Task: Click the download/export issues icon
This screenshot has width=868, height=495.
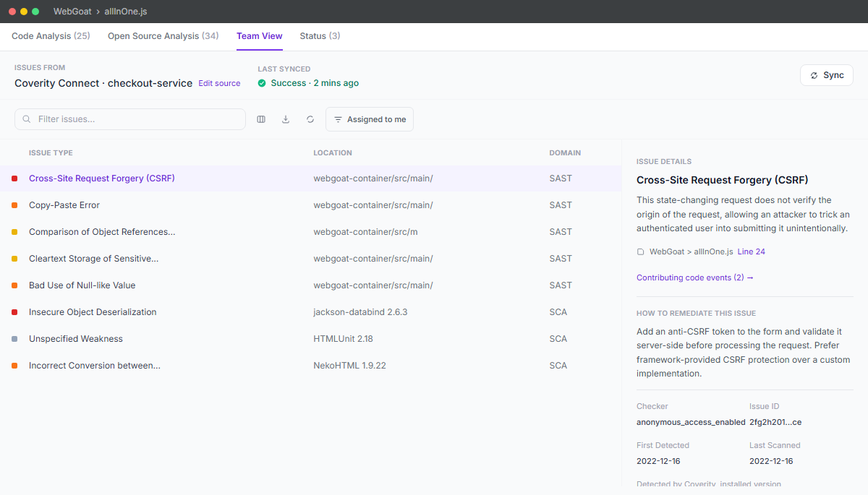Action: tap(286, 119)
